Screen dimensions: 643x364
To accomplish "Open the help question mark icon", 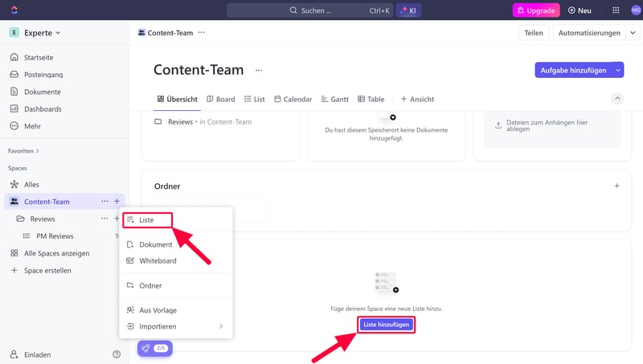I will pyautogui.click(x=117, y=354).
